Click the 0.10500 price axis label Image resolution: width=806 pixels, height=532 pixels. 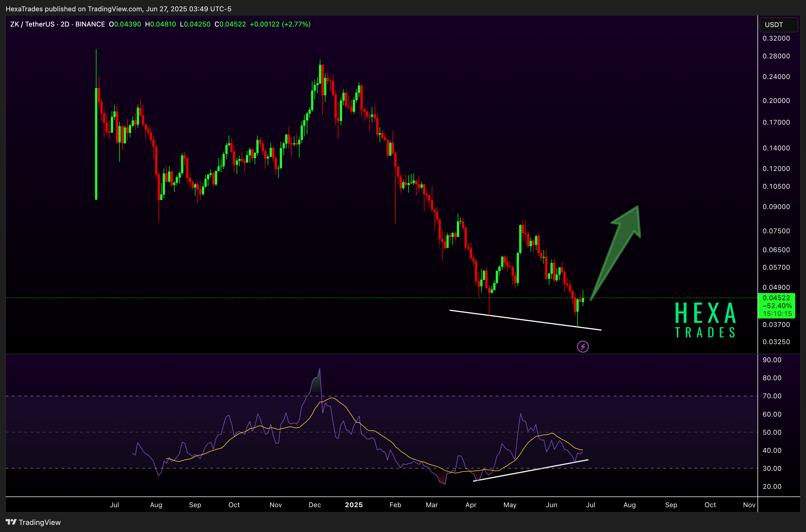click(x=776, y=186)
